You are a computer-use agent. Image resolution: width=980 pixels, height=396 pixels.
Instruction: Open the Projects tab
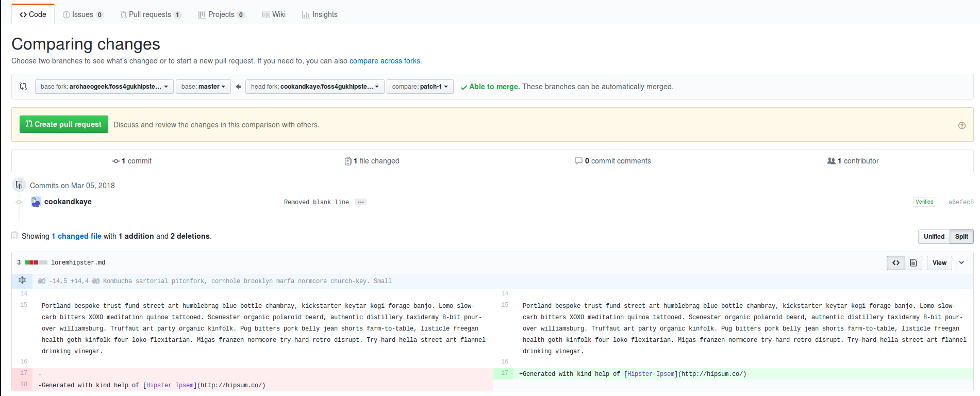point(222,14)
